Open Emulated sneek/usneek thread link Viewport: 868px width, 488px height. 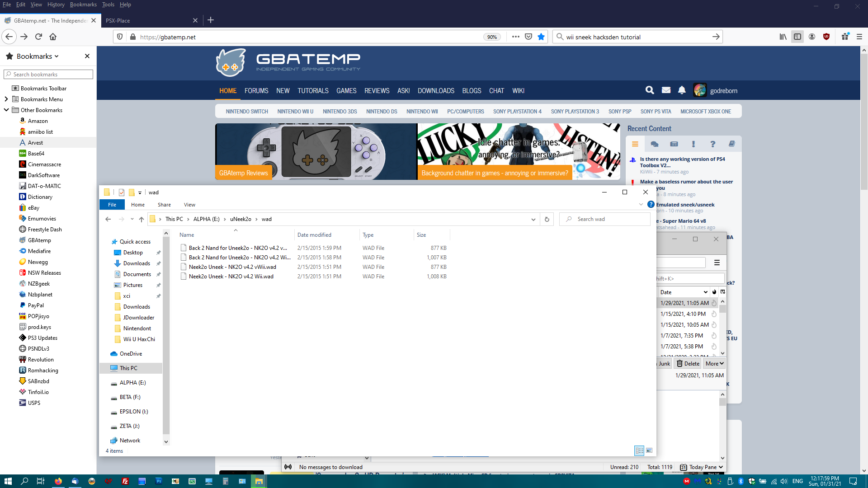(x=685, y=205)
